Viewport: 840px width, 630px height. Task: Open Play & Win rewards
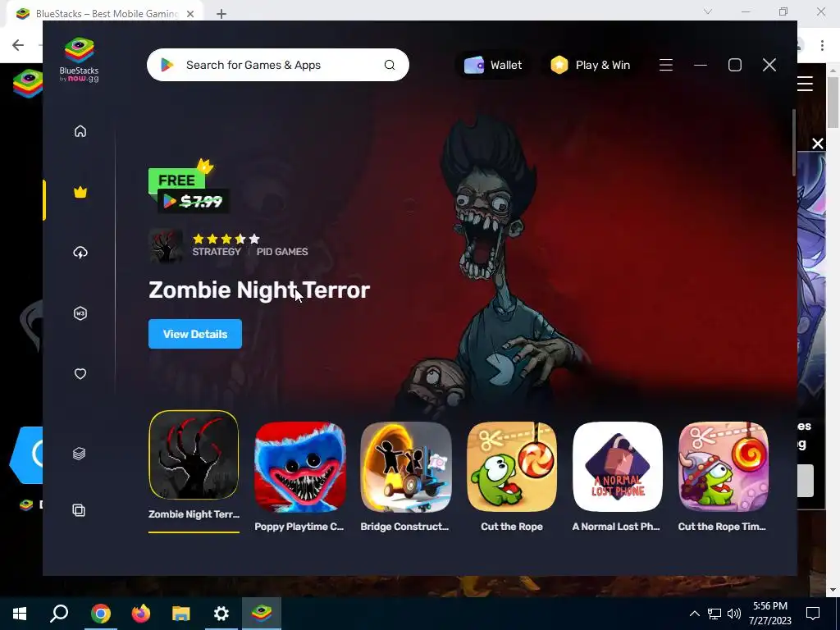pyautogui.click(x=591, y=65)
